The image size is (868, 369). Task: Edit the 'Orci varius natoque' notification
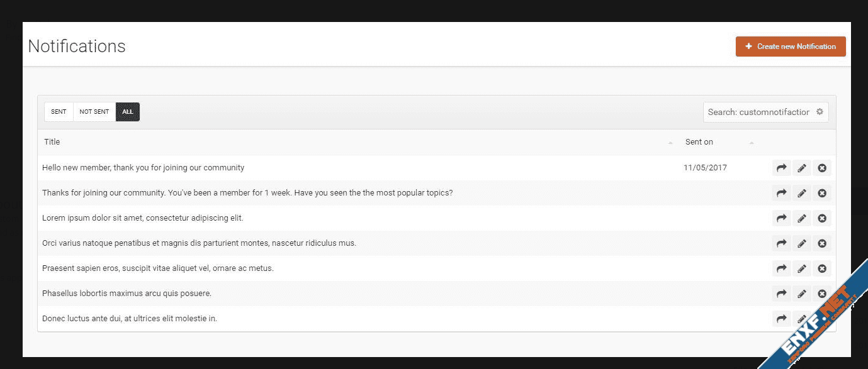tap(801, 243)
